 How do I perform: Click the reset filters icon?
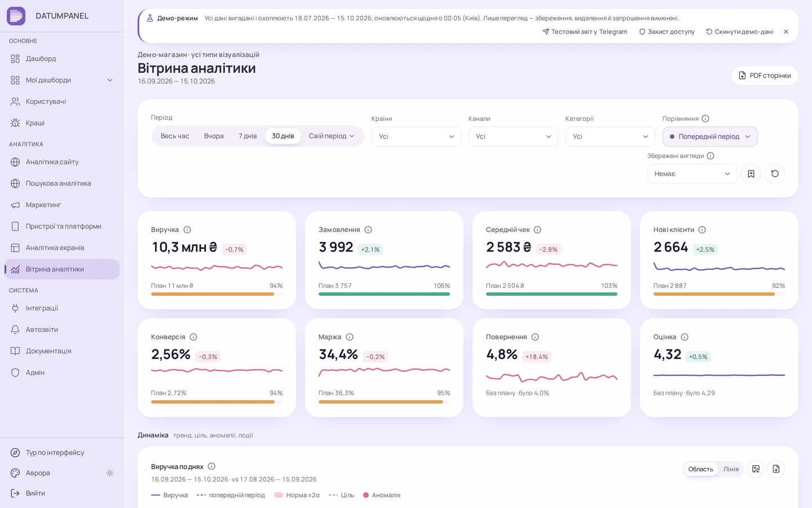click(775, 174)
